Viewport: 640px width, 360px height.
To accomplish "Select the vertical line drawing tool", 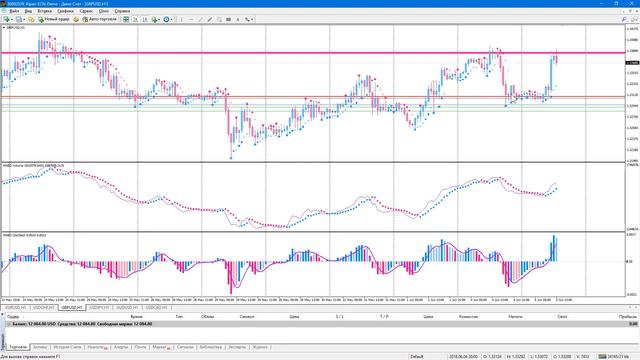I will (182, 19).
